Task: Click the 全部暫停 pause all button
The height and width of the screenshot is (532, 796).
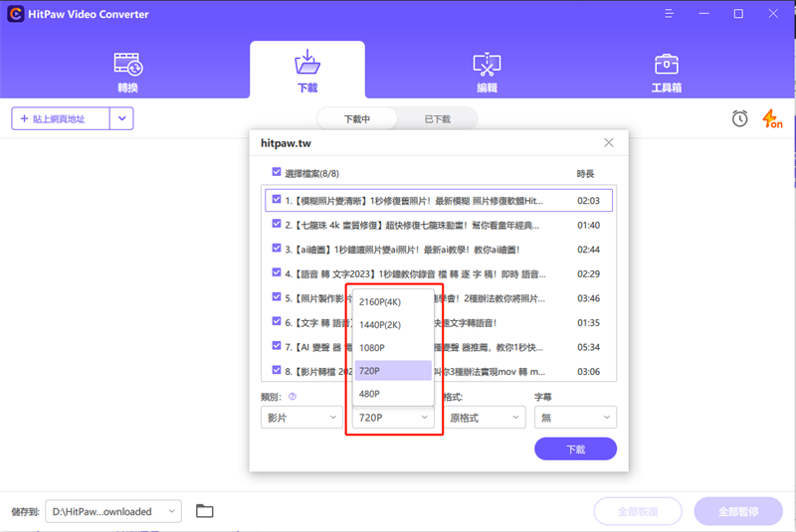Action: pyautogui.click(x=738, y=511)
